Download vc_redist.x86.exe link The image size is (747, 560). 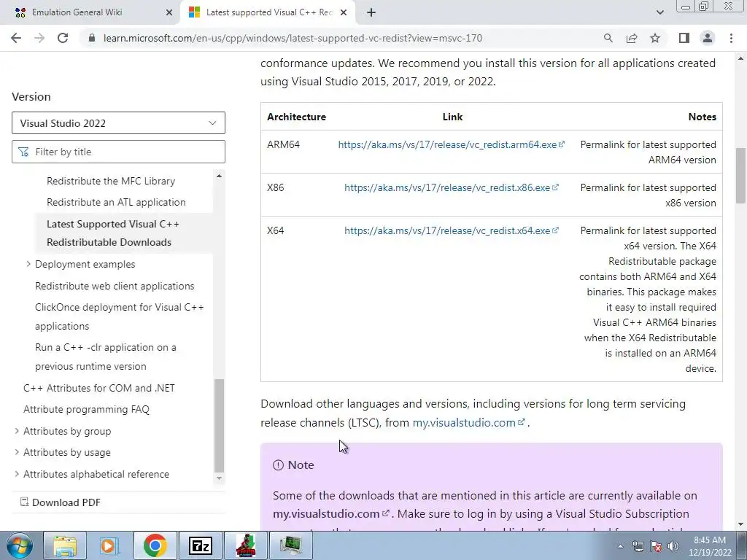point(451,187)
